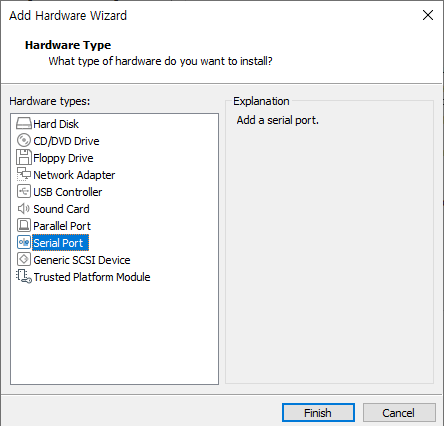
Task: Pick Network Adapter from hardware types
Action: click(74, 175)
